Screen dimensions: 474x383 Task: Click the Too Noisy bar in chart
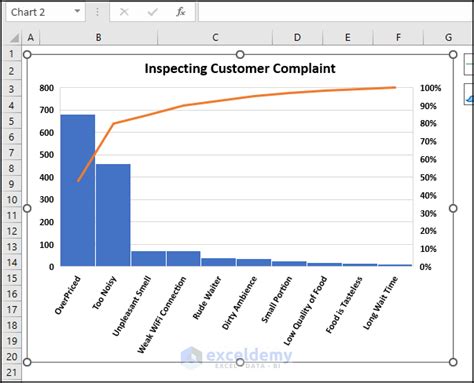(x=113, y=215)
